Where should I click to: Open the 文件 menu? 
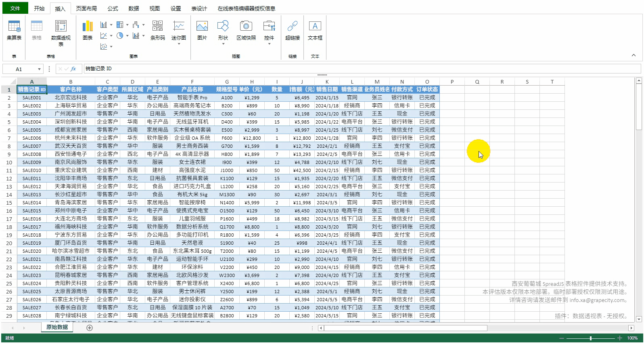click(15, 8)
